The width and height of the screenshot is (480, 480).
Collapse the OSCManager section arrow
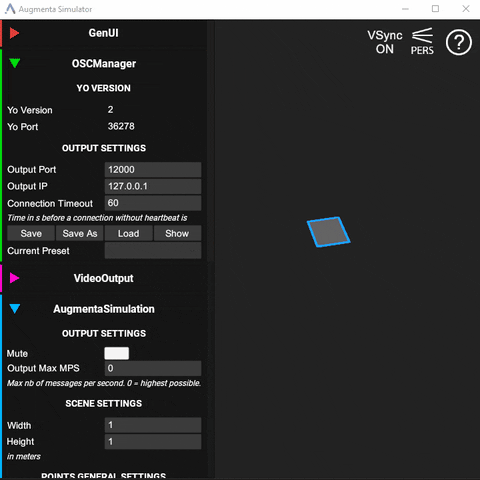pyautogui.click(x=15, y=63)
